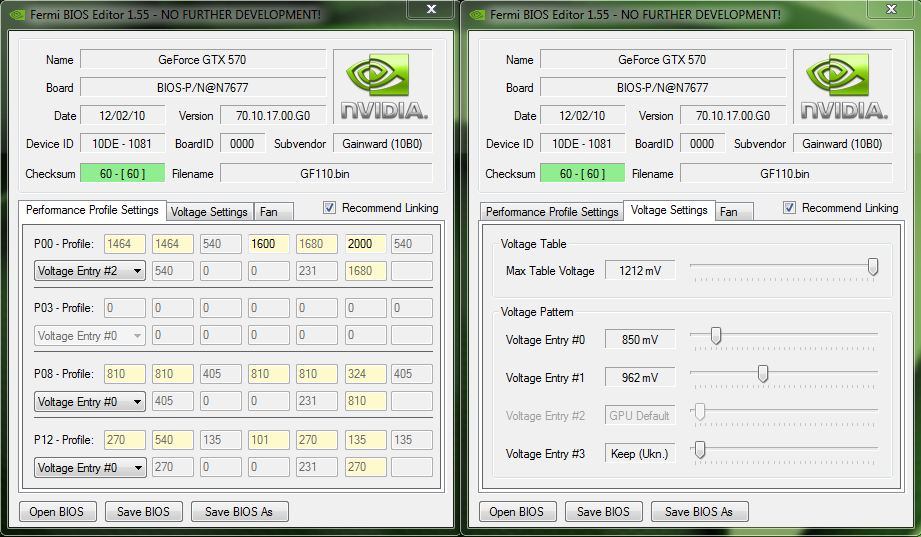Screen dimensions: 921x537
Task: Click Voltage Entry #1 slider handle
Action: point(762,374)
